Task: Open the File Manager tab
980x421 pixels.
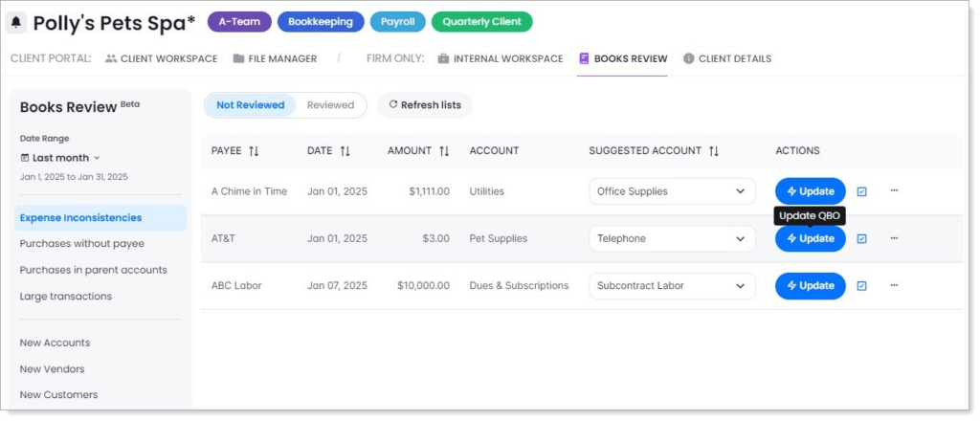Action: point(275,58)
